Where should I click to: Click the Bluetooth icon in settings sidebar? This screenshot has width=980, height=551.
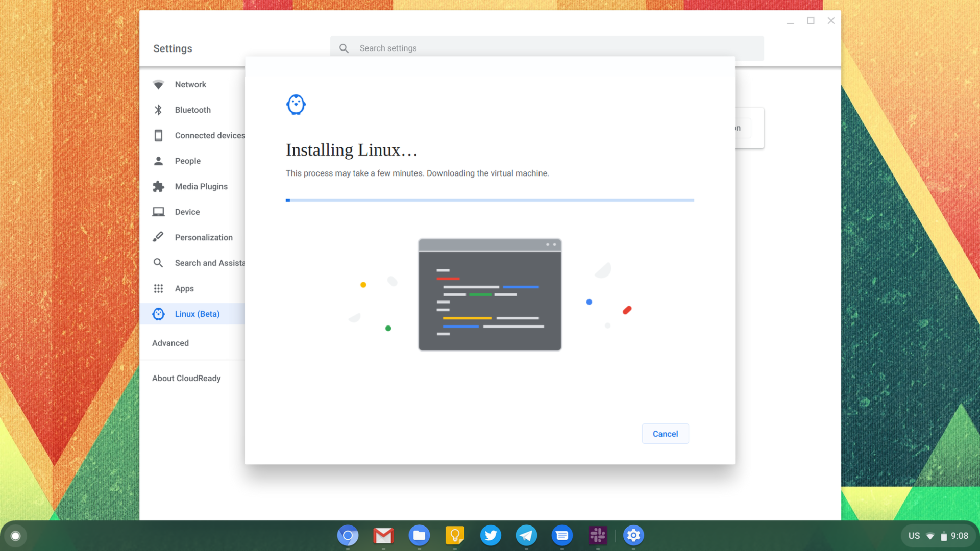(x=158, y=110)
